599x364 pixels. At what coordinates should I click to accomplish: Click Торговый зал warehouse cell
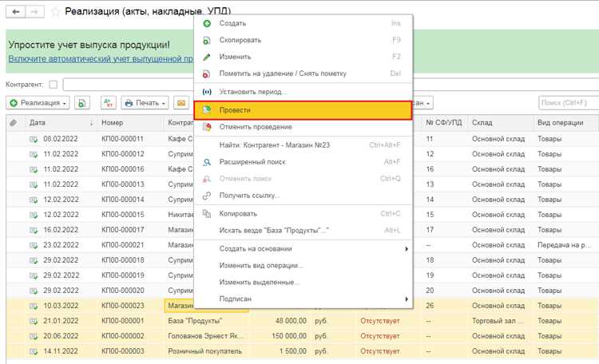tap(498, 321)
